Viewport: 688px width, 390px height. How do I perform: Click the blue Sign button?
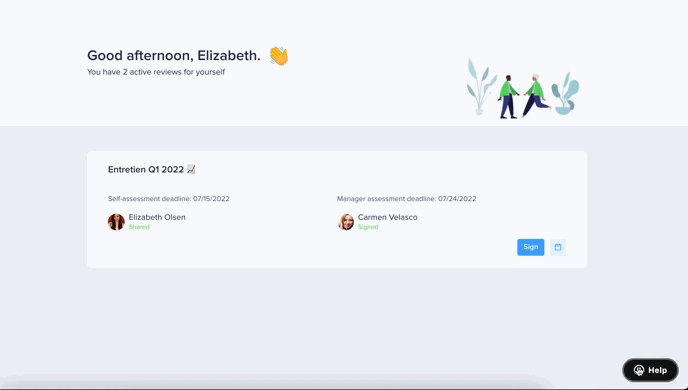point(530,247)
